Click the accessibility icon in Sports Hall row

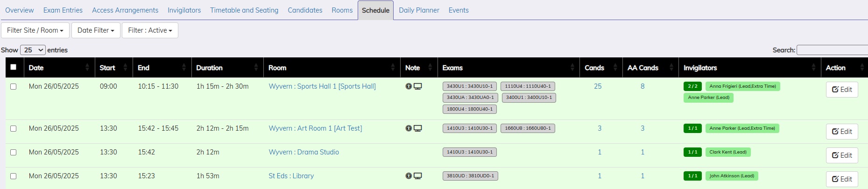pyautogui.click(x=409, y=86)
